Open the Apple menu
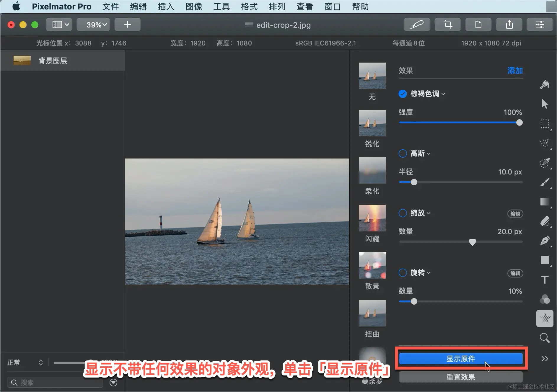The width and height of the screenshot is (557, 392). point(16,6)
